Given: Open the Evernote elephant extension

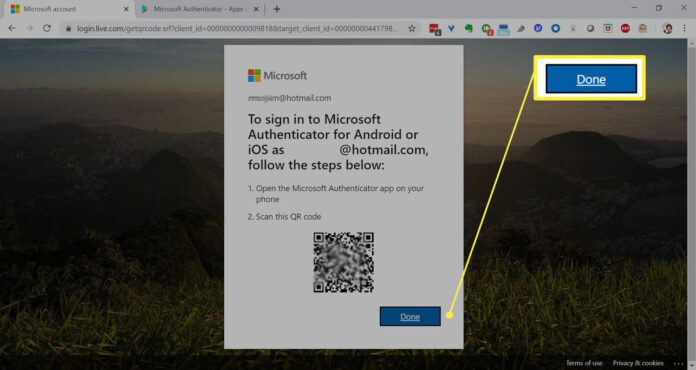Looking at the screenshot, I should click(469, 28).
